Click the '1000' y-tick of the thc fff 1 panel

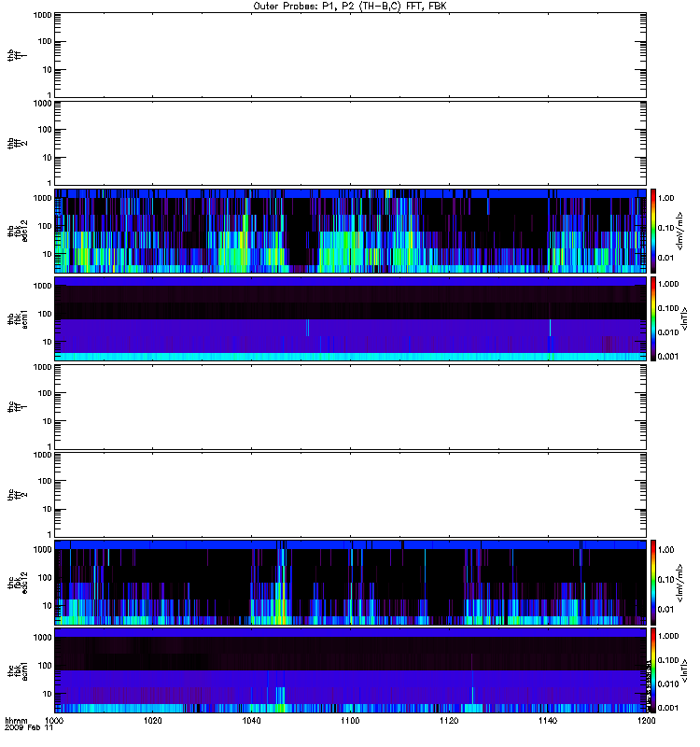[x=42, y=367]
